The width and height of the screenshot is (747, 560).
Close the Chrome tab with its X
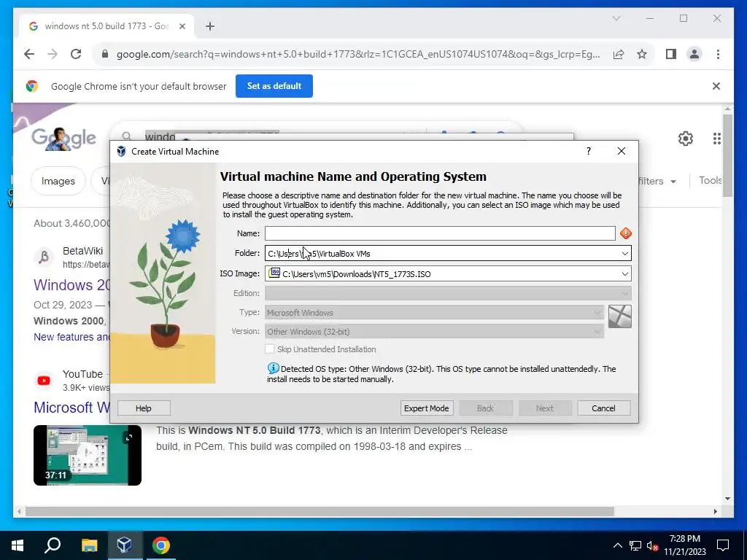pos(182,26)
